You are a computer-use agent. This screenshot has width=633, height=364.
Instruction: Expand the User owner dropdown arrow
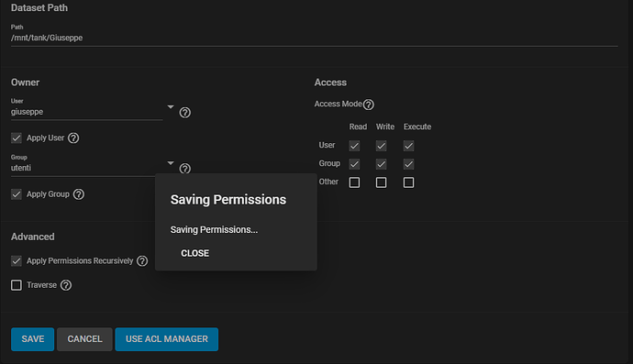pos(171,107)
